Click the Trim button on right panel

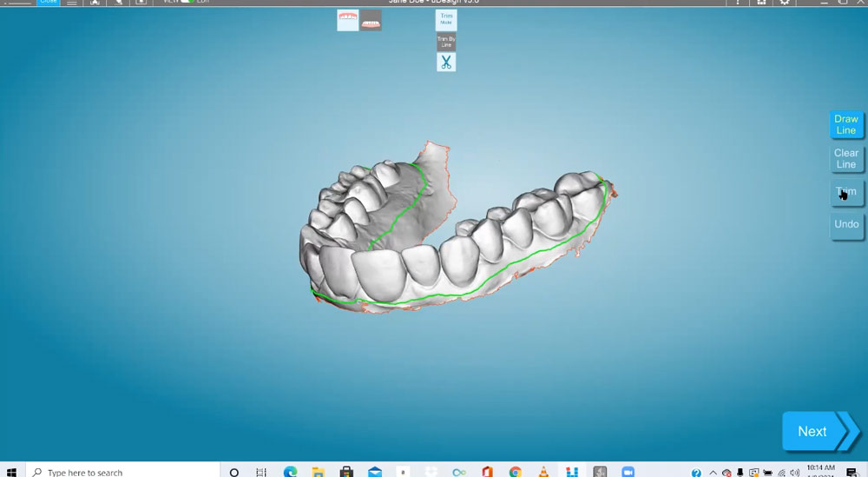click(x=845, y=192)
